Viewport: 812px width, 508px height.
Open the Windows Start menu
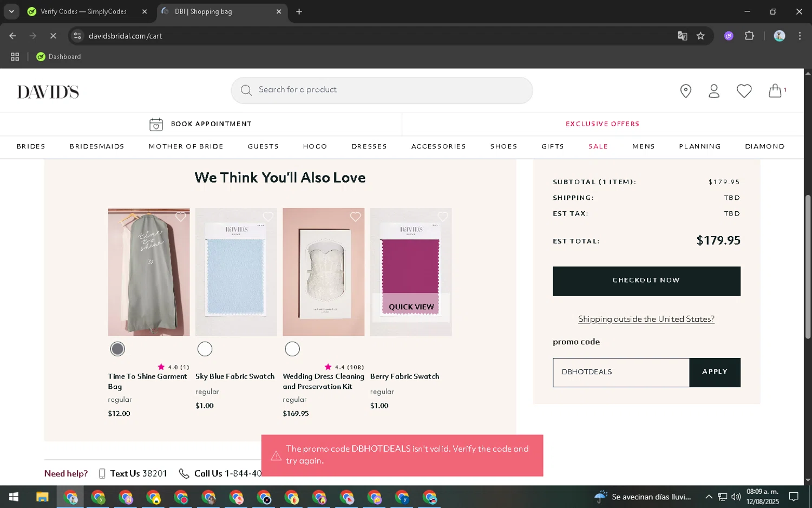(x=14, y=497)
